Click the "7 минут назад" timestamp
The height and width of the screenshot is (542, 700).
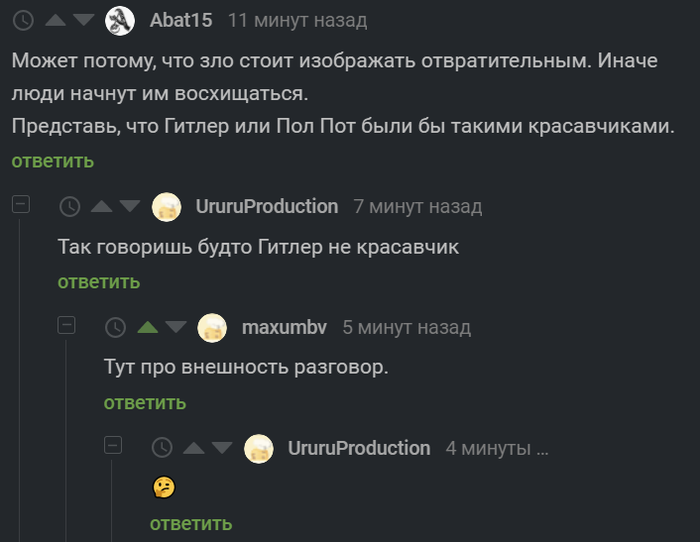pyautogui.click(x=417, y=207)
